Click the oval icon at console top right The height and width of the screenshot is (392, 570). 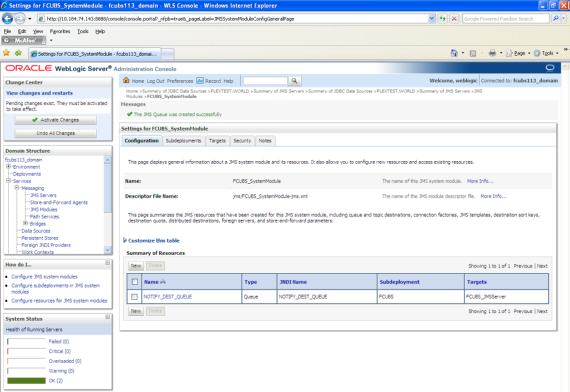click(x=550, y=68)
